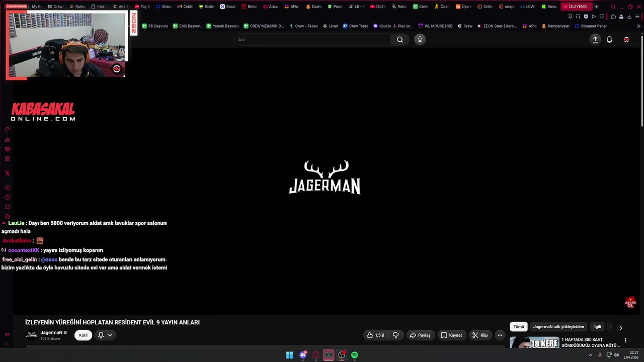Click the Klip clip button
The width and height of the screenshot is (644, 362).
pyautogui.click(x=480, y=335)
